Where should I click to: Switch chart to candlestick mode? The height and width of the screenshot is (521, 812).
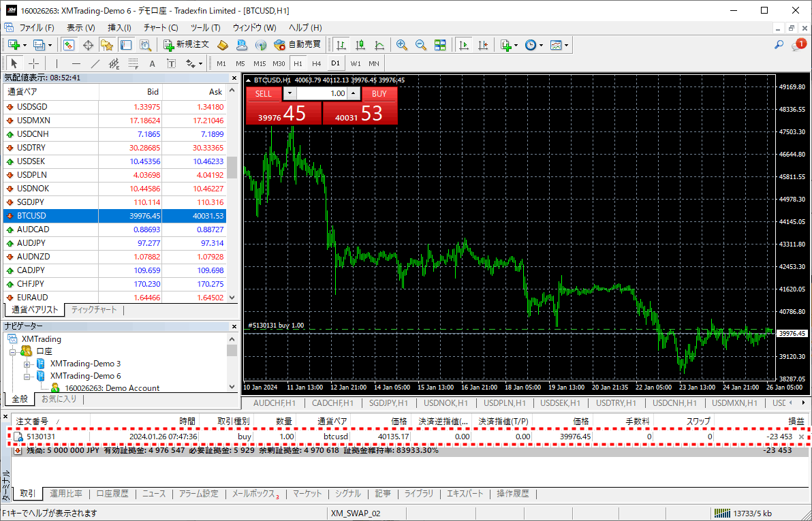tap(360, 45)
